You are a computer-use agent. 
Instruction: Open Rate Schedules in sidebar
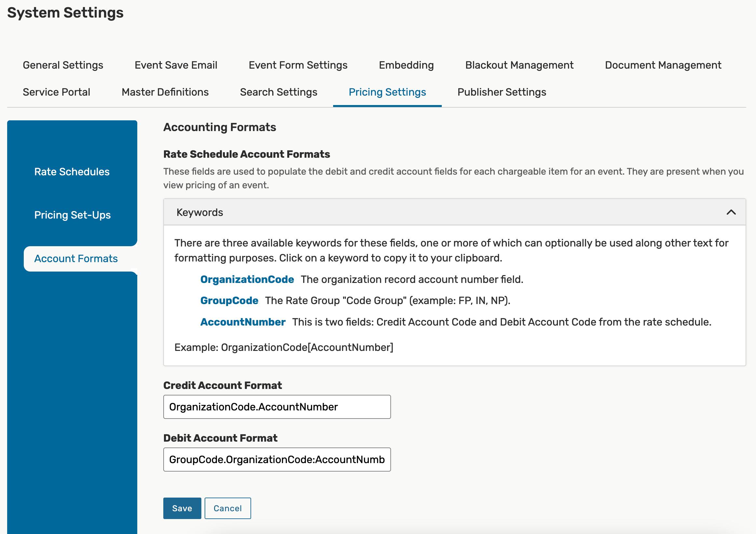pos(72,171)
